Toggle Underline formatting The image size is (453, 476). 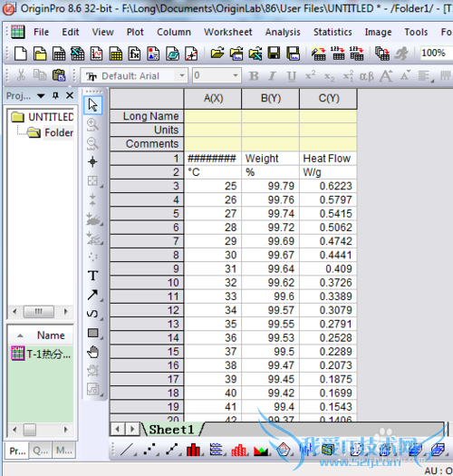[x=291, y=76]
